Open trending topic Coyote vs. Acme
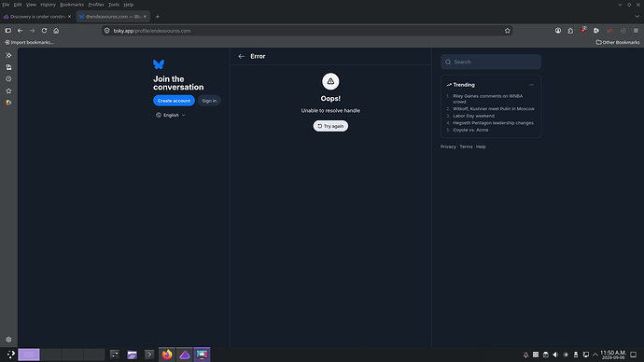This screenshot has height=362, width=644. tap(470, 130)
